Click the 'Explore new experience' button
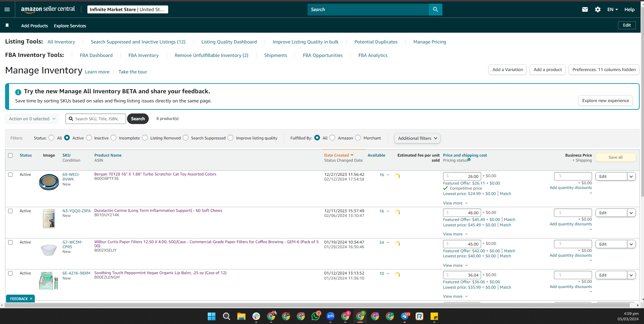Screen dimensions: 644x324 (x=606, y=101)
